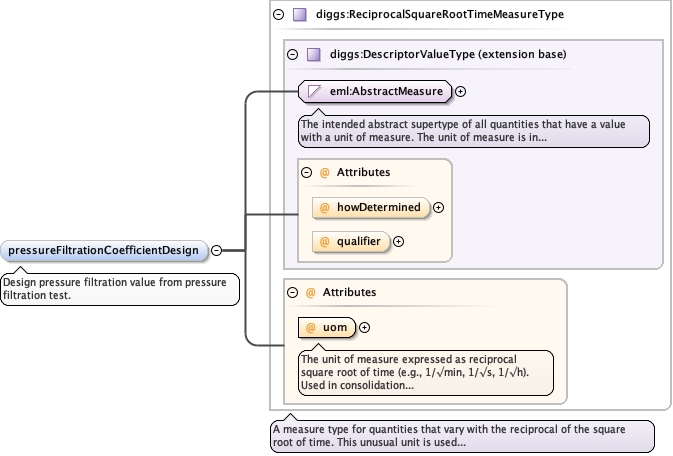Collapse the Attributes group containing uom
673x456 pixels.
(292, 292)
